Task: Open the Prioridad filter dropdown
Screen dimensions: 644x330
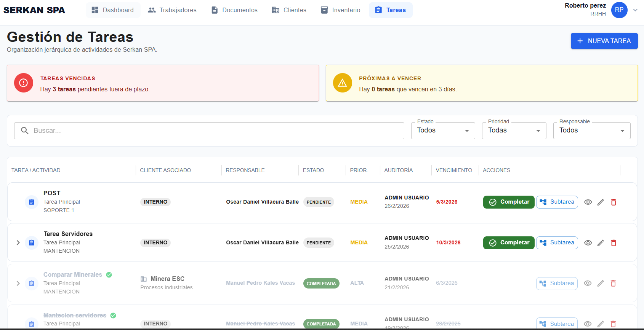Action: (514, 131)
